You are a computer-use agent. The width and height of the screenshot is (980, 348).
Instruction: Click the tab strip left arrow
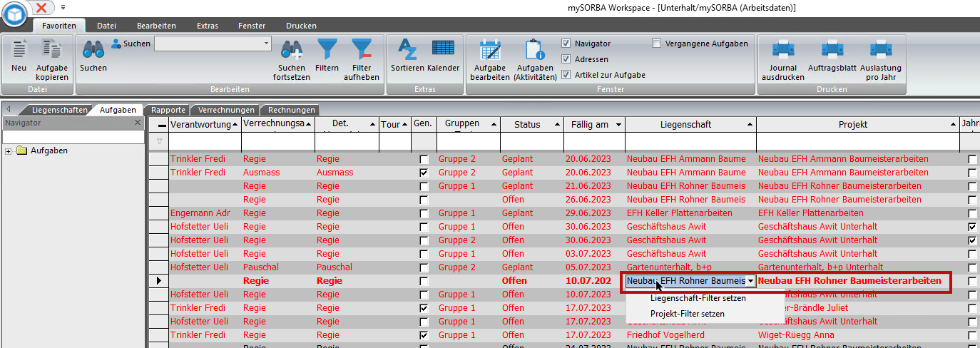tap(8, 109)
